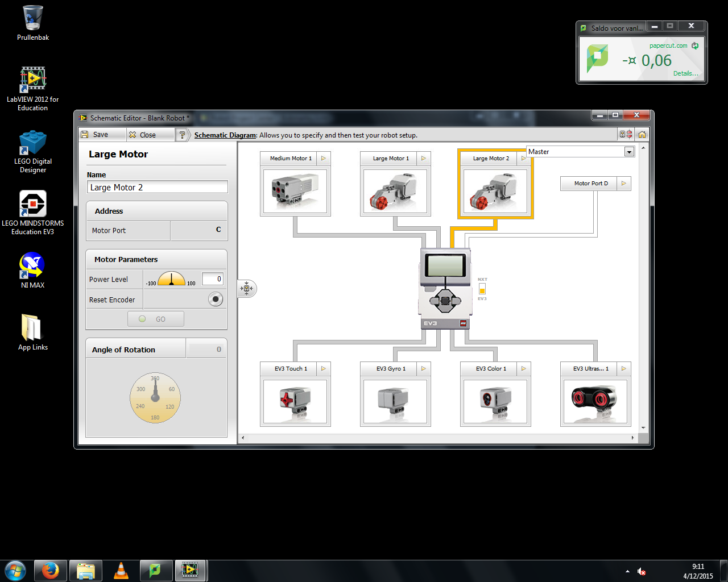
Task: Expand the Large Motor 1 arrow menu
Action: click(x=424, y=159)
